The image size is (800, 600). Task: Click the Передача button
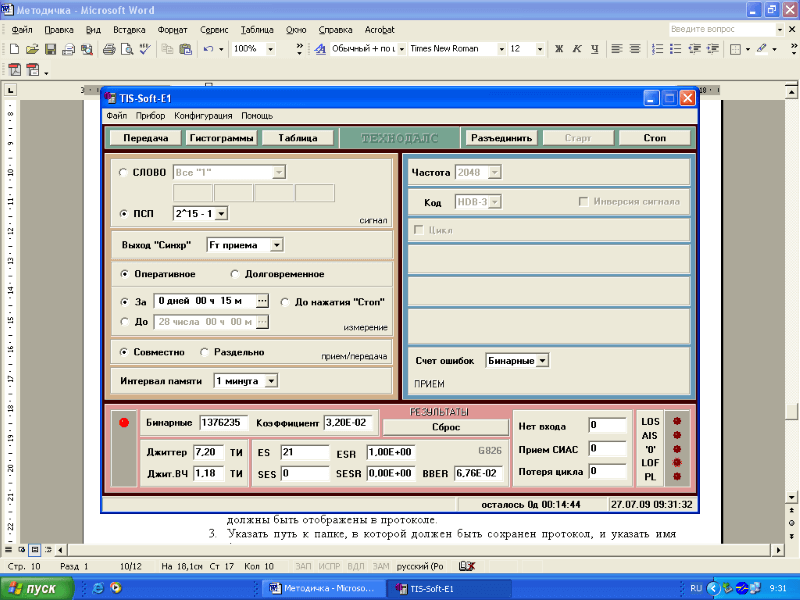point(145,138)
